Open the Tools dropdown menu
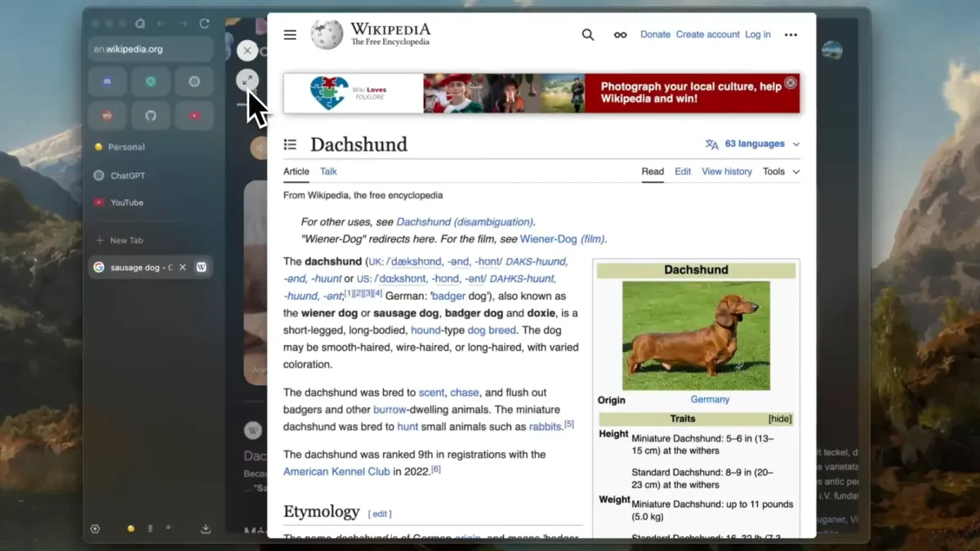The width and height of the screenshot is (980, 551). point(782,171)
